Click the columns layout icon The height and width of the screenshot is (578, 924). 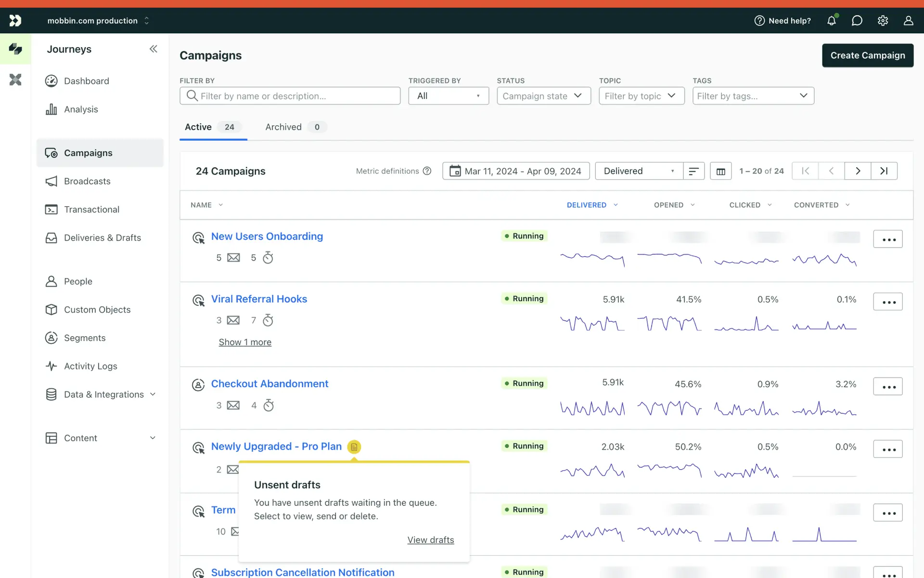(x=720, y=171)
